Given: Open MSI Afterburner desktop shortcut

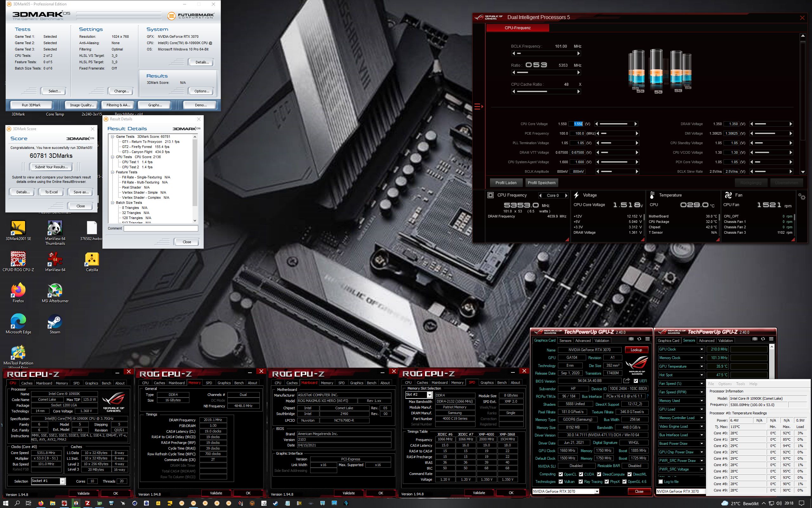Looking at the screenshot, I should tap(55, 293).
